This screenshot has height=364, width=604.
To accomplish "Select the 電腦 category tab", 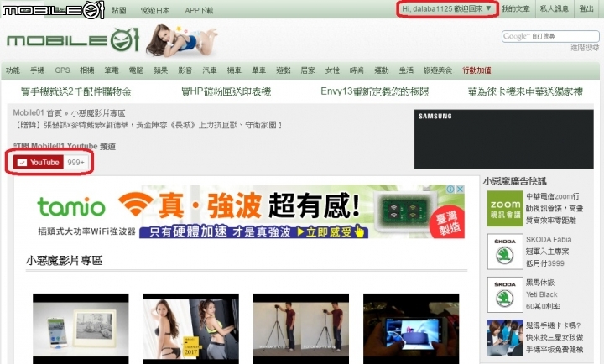I will pyautogui.click(x=136, y=70).
